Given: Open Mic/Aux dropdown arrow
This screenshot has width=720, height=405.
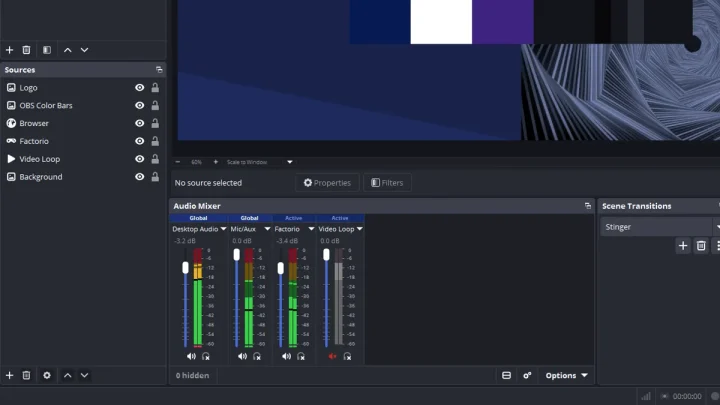Looking at the screenshot, I should (x=267, y=229).
